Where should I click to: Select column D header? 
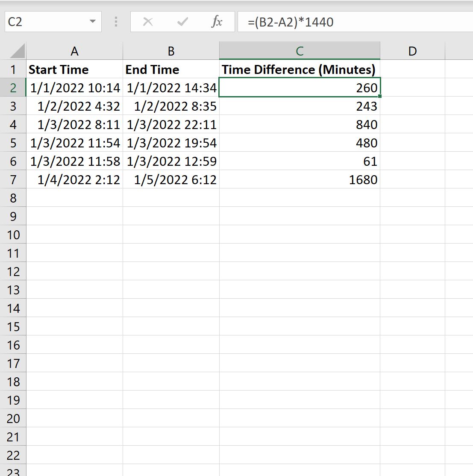[412, 50]
